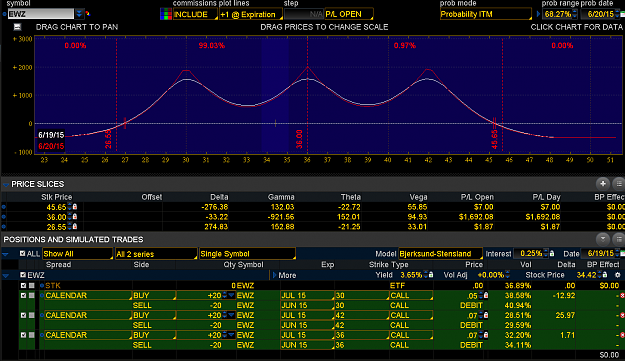
Task: Open the Probability ITM prob mode dropdown
Action: [485, 14]
